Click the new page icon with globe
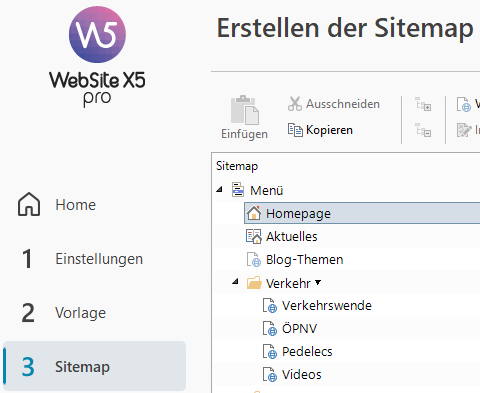The width and height of the screenshot is (480, 393). click(464, 104)
